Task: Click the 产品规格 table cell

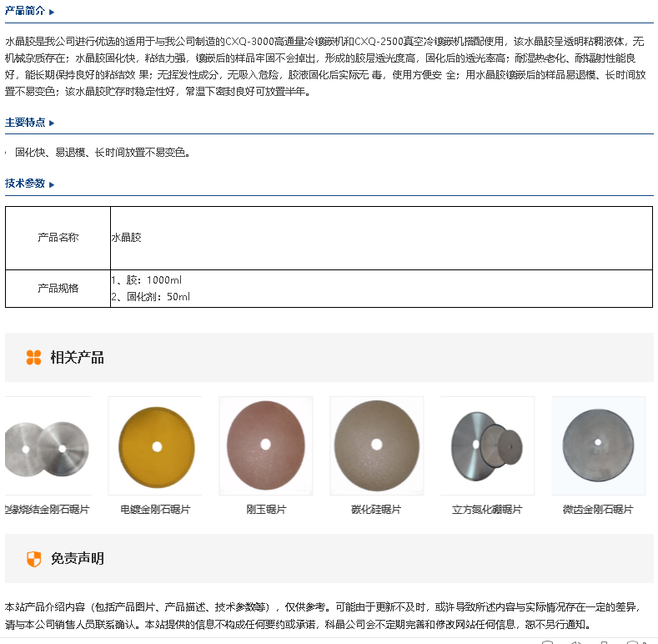Action: pyautogui.click(x=58, y=289)
